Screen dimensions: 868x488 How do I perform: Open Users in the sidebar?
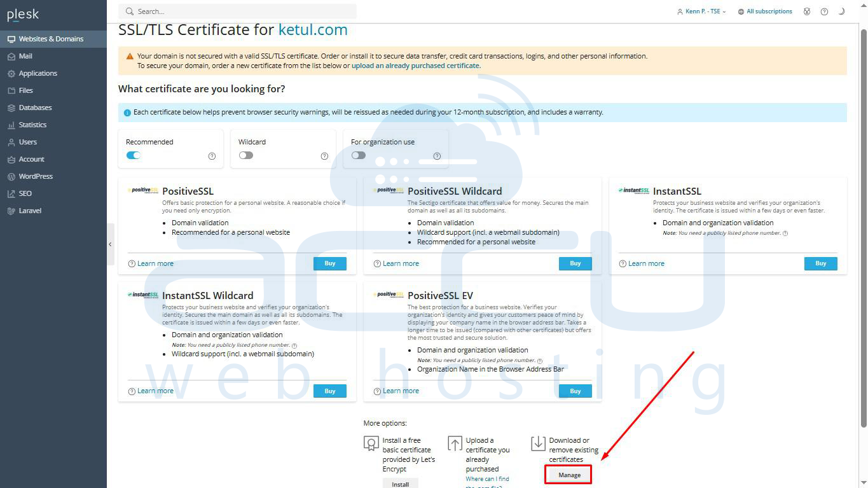pos(53,142)
